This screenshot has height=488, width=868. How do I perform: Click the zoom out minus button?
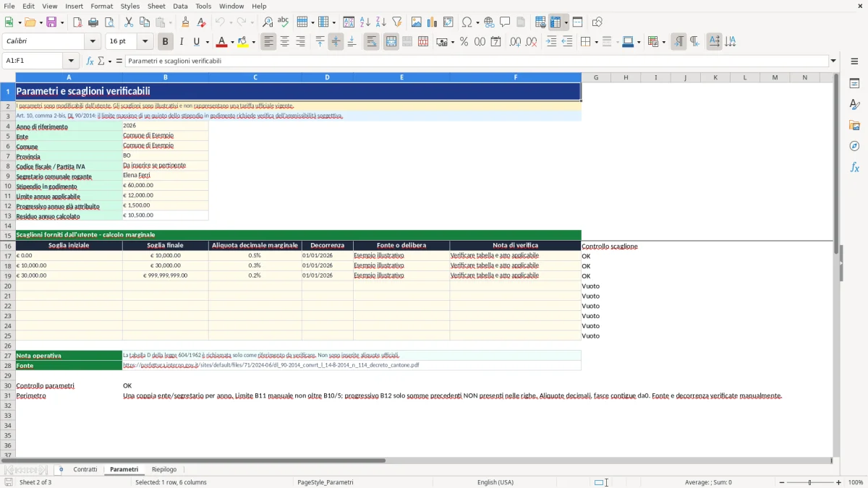(781, 482)
